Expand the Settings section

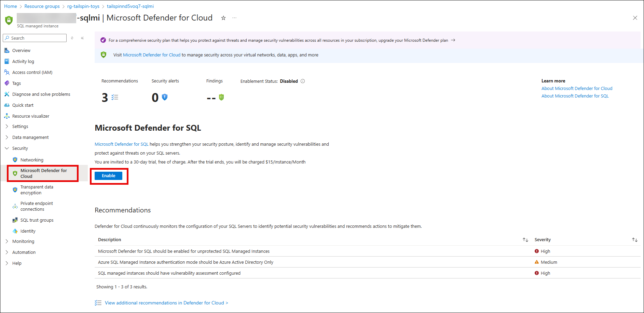point(20,127)
